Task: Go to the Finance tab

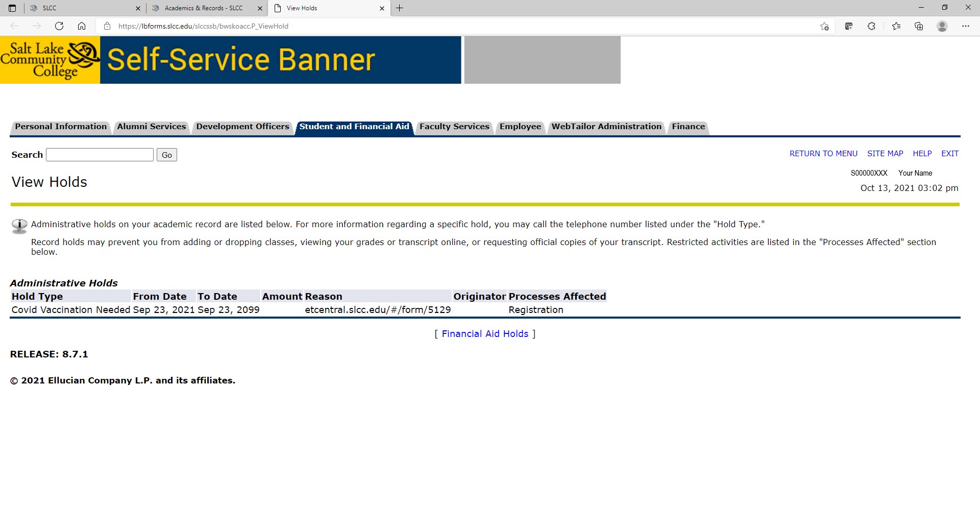Action: point(688,127)
